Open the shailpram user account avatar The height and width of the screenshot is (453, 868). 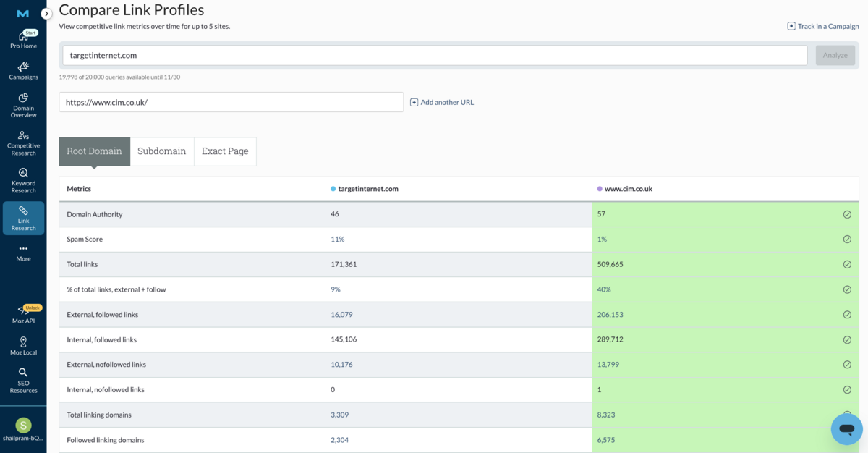(23, 426)
